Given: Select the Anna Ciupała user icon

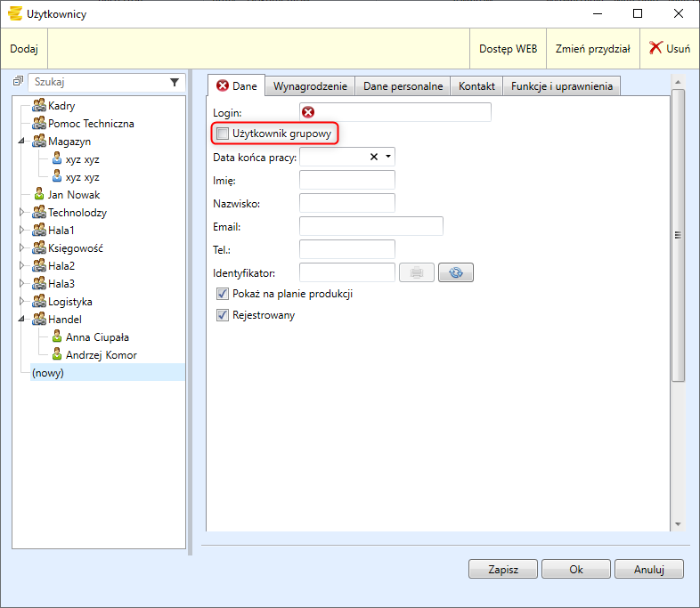Looking at the screenshot, I should pos(57,337).
